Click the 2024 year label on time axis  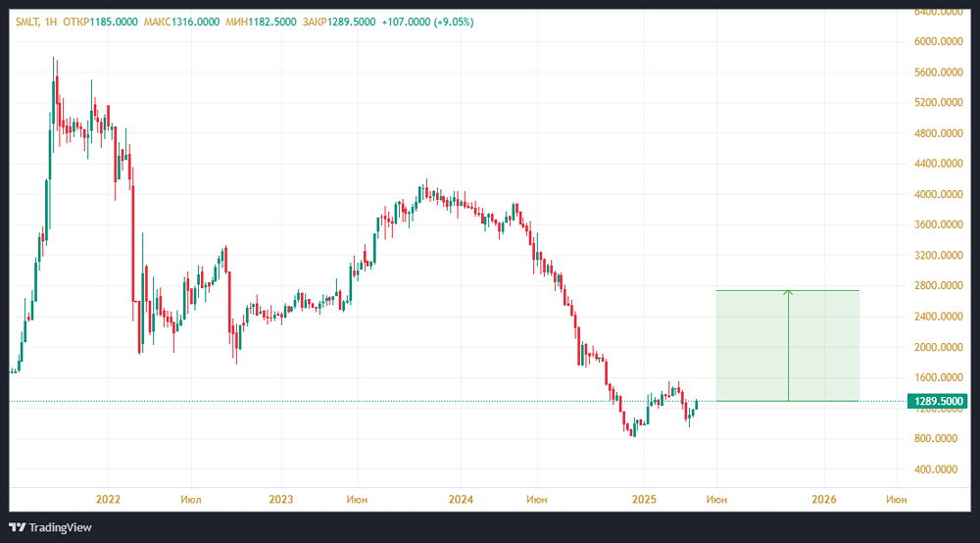click(x=461, y=499)
